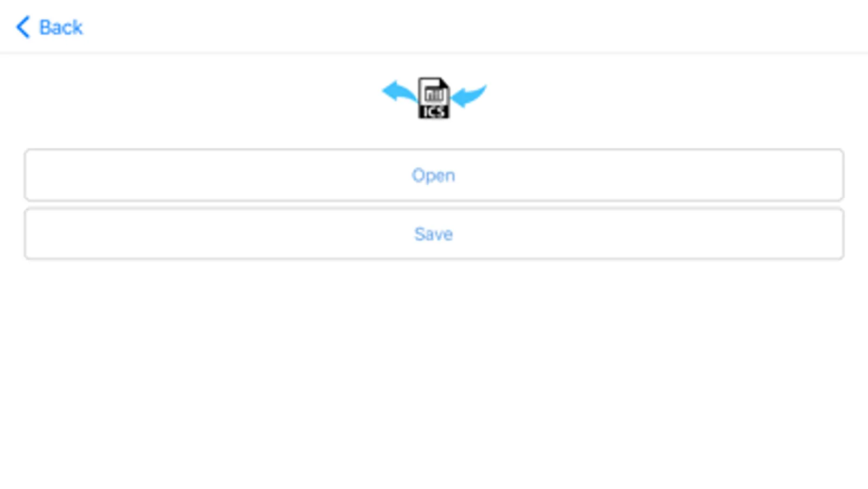Click the blank white area below Save
The width and height of the screenshot is (868, 489).
[x=434, y=375]
